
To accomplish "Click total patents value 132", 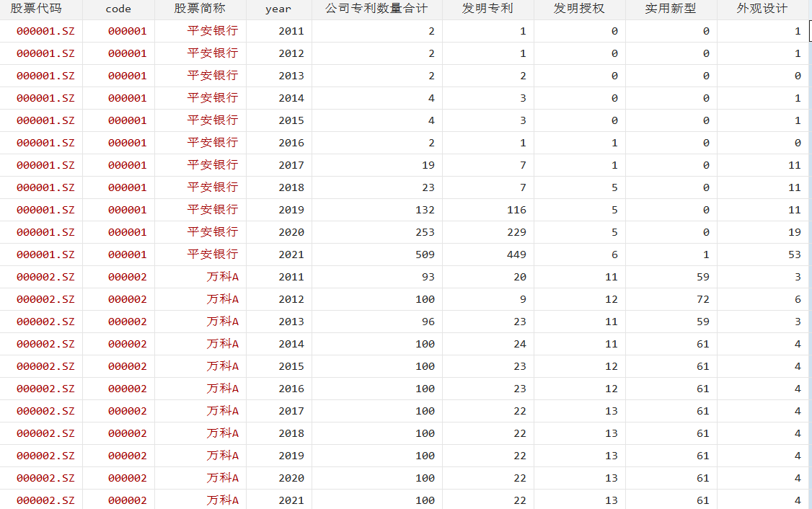I will pyautogui.click(x=425, y=209).
